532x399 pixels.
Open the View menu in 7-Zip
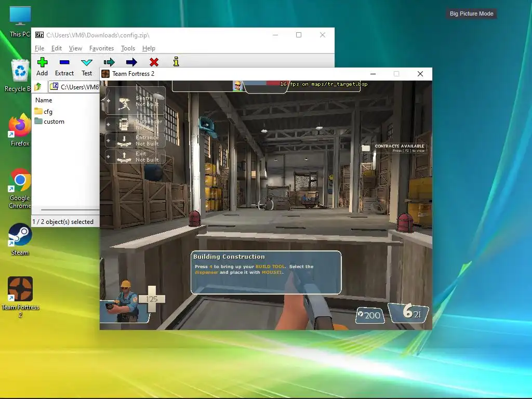tap(75, 48)
